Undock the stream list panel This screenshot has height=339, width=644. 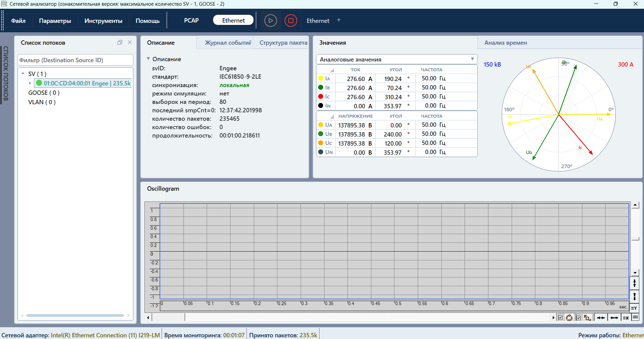[120, 42]
